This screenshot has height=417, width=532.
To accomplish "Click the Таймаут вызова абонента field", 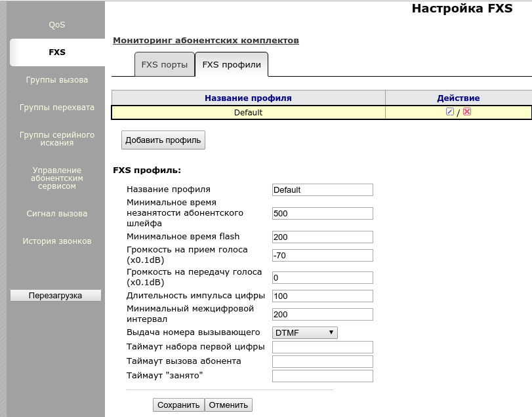I will pyautogui.click(x=323, y=361).
